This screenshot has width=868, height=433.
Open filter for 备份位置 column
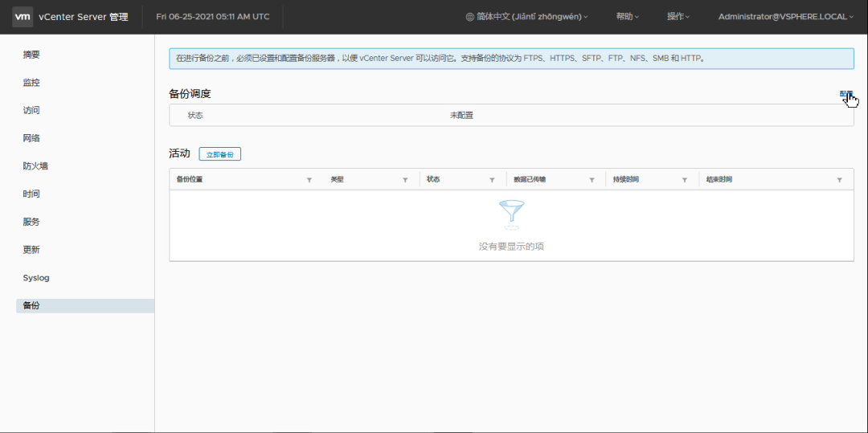[309, 180]
